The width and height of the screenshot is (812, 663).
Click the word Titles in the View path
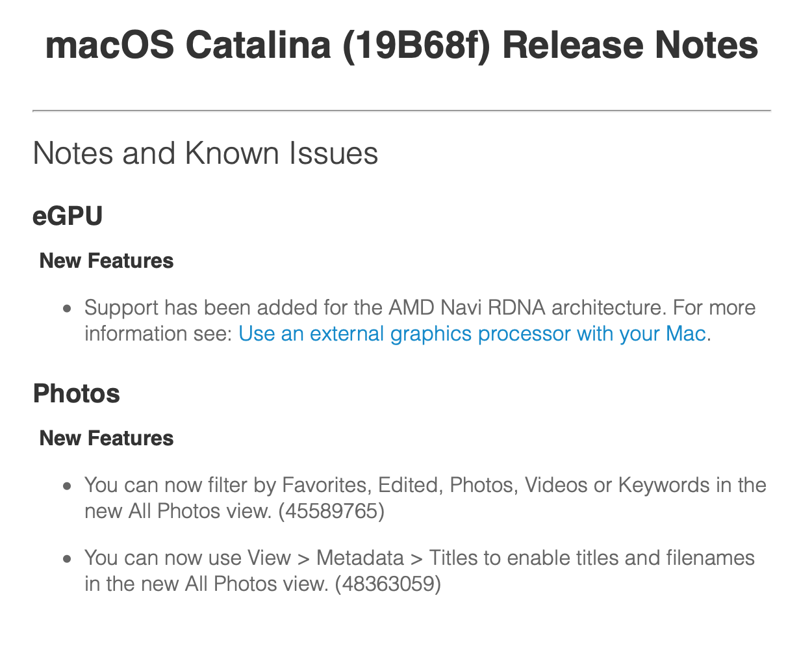455,558
